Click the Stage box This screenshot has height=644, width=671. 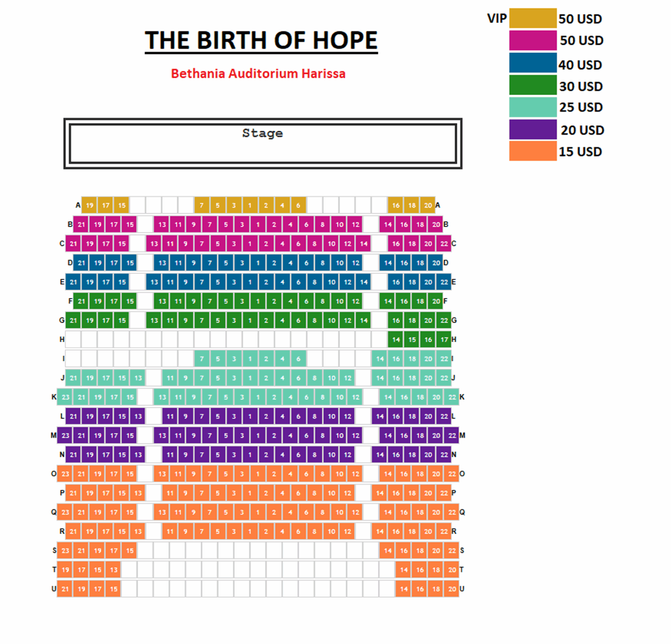point(263,144)
